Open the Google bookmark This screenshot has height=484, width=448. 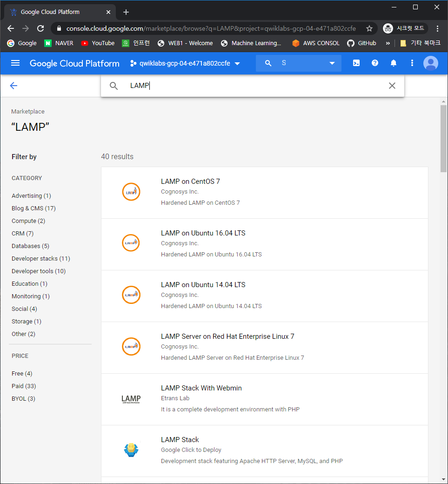pyautogui.click(x=22, y=43)
